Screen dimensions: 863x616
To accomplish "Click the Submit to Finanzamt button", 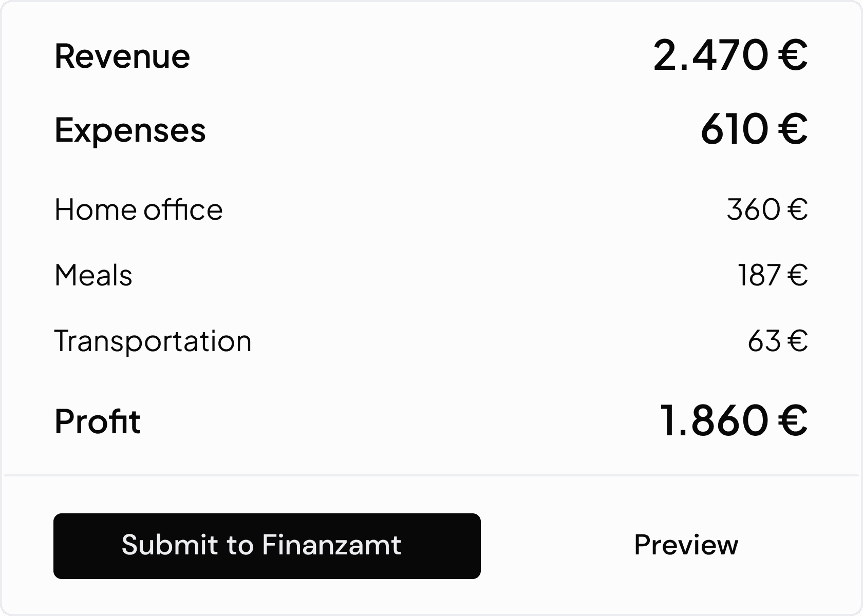I will click(x=267, y=546).
